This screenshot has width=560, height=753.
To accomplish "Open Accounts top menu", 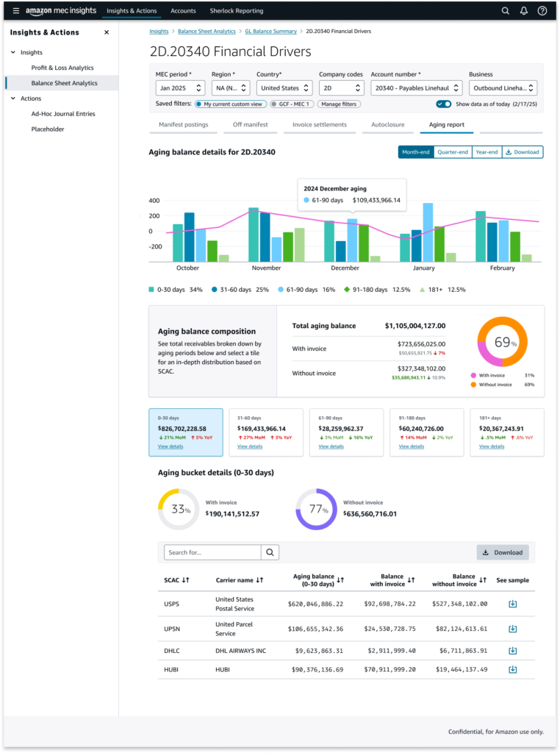I will 183,10.
